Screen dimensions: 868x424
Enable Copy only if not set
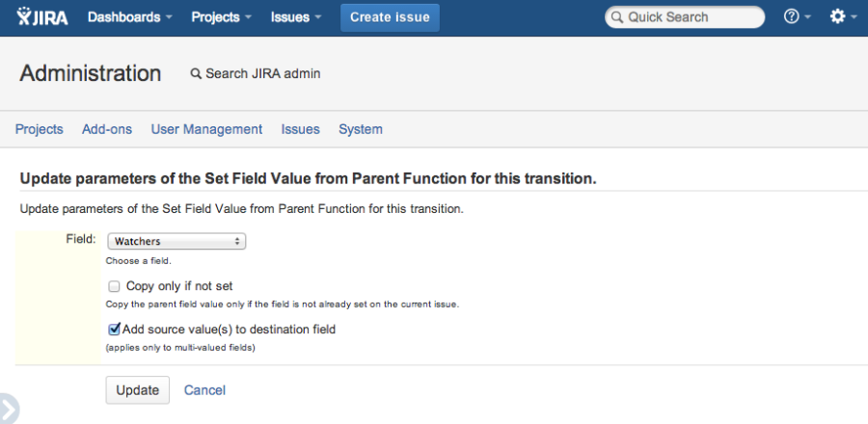click(114, 286)
